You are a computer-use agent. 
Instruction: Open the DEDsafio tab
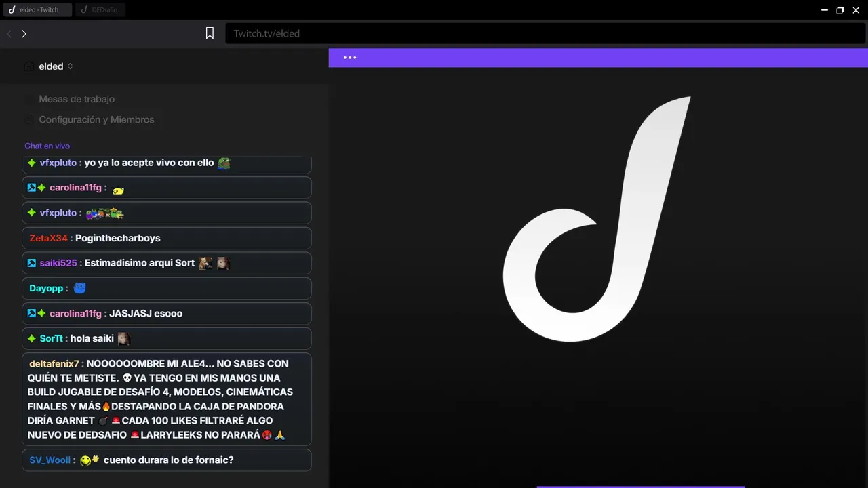[x=100, y=9]
